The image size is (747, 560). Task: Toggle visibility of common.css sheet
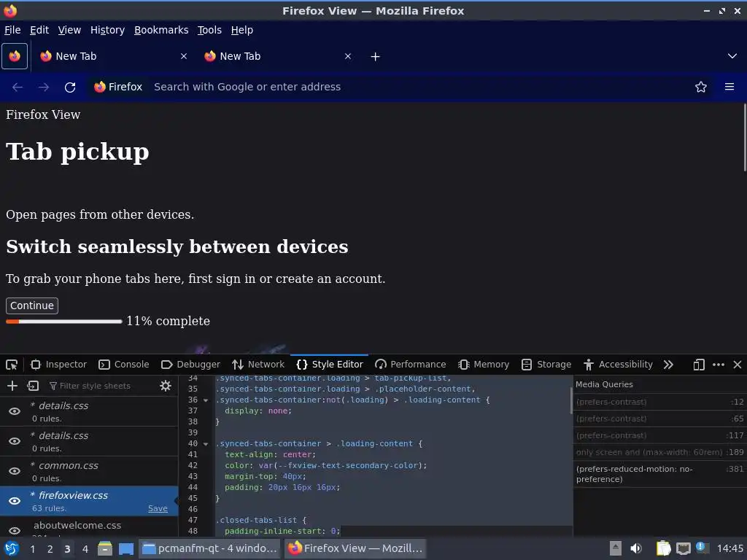pyautogui.click(x=15, y=471)
